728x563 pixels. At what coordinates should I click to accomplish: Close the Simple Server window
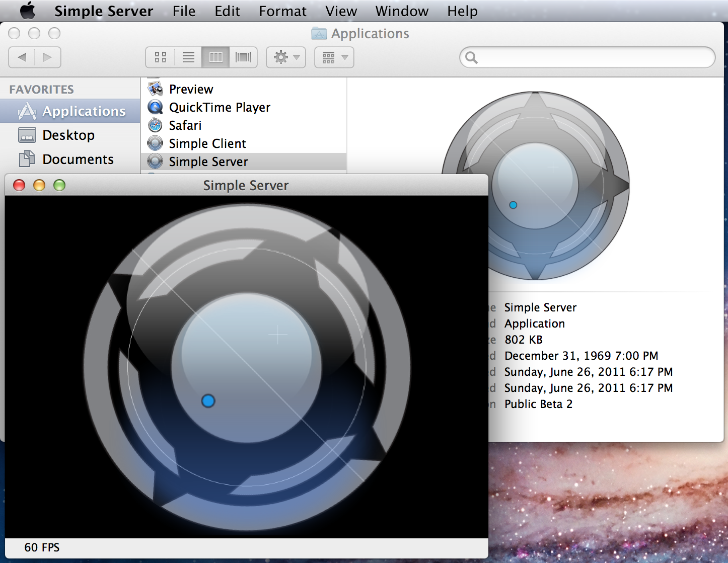[x=19, y=185]
